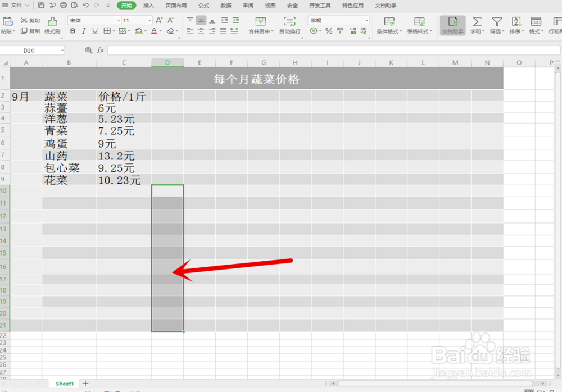Switch to the 数据 tab
The height and width of the screenshot is (392, 562).
226,6
